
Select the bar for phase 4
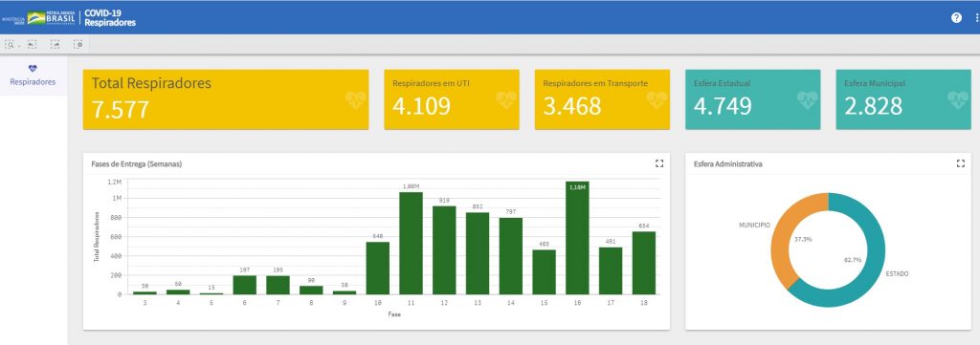click(x=178, y=292)
